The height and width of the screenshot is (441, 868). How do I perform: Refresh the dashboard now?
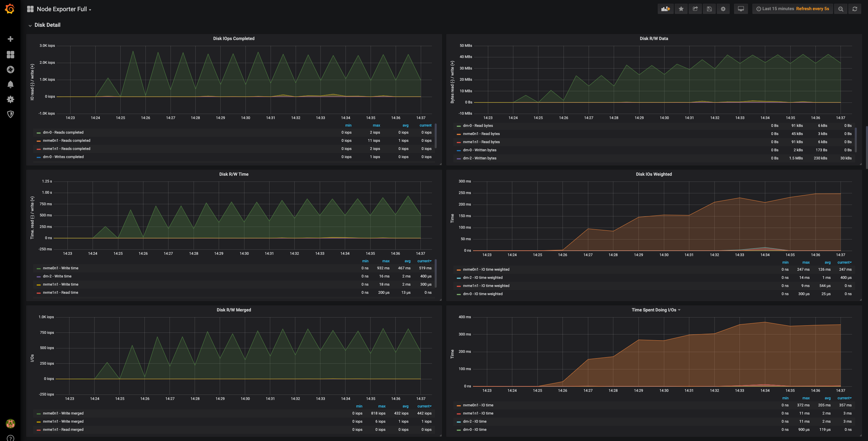click(x=855, y=9)
